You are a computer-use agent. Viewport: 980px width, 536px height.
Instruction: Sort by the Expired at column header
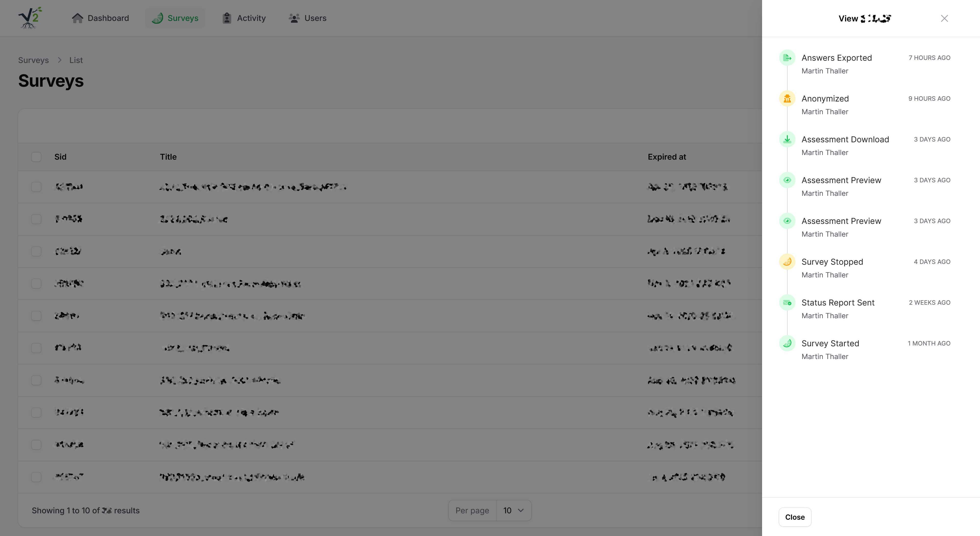(667, 157)
